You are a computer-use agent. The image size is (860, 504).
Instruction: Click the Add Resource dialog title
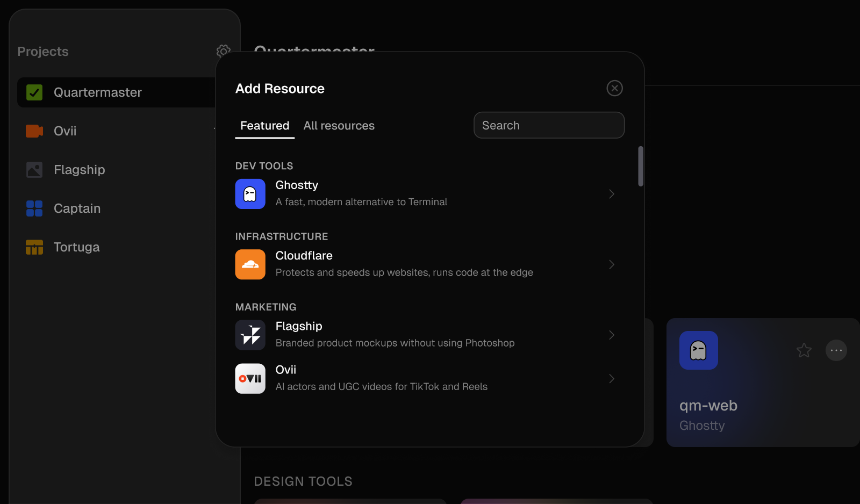tap(280, 89)
